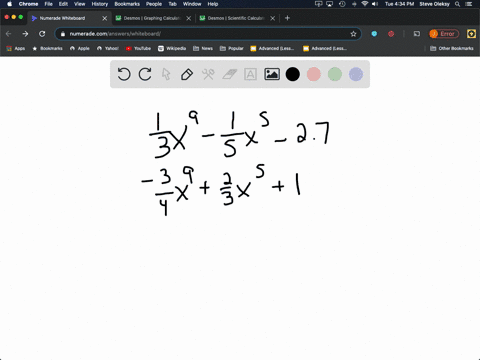
Task: Switch to Desmos Graphing Calculator tab
Action: 152,18
